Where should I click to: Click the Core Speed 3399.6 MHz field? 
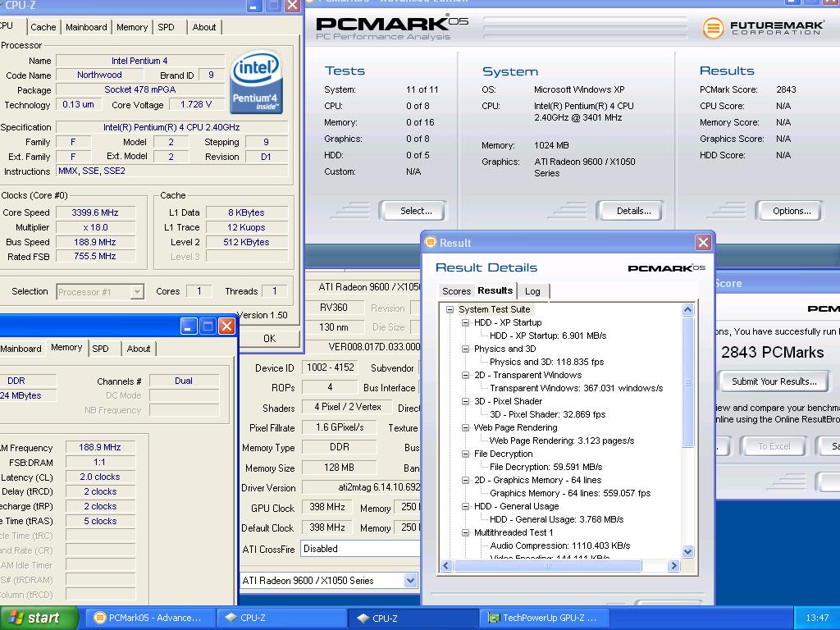tap(95, 212)
